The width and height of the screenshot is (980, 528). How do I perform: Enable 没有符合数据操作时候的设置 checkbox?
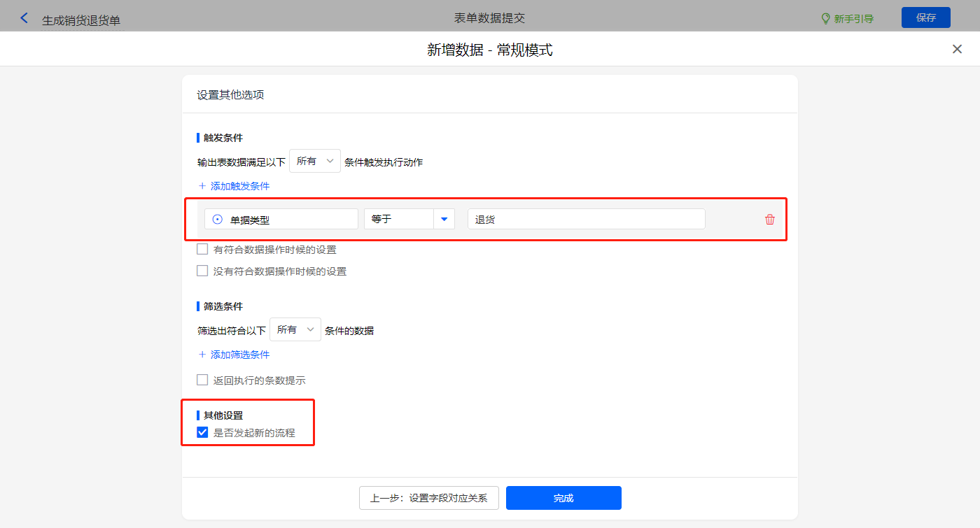tap(202, 271)
